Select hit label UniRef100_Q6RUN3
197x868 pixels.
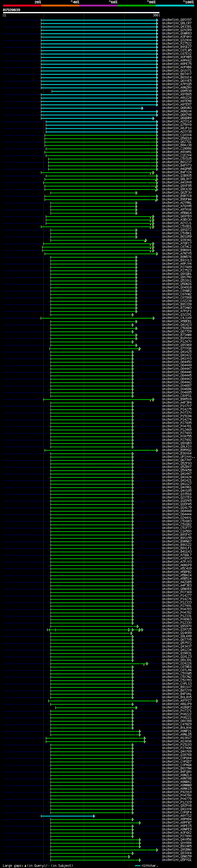[x=177, y=108]
